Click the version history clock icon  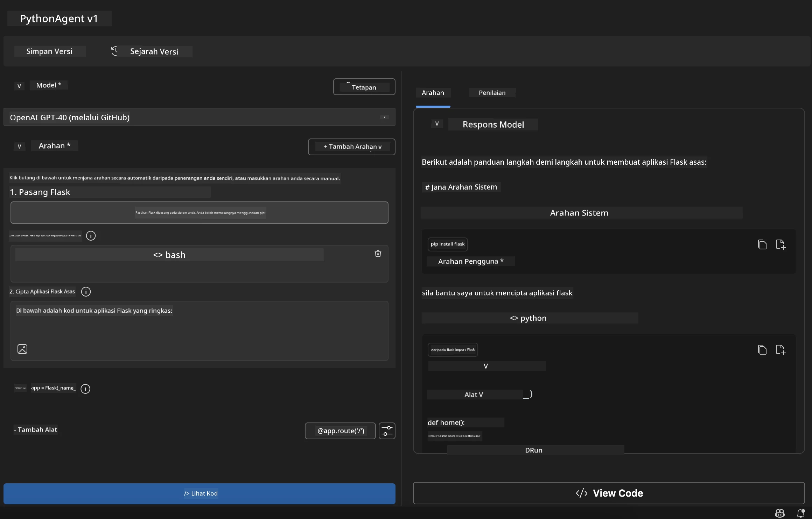point(114,51)
